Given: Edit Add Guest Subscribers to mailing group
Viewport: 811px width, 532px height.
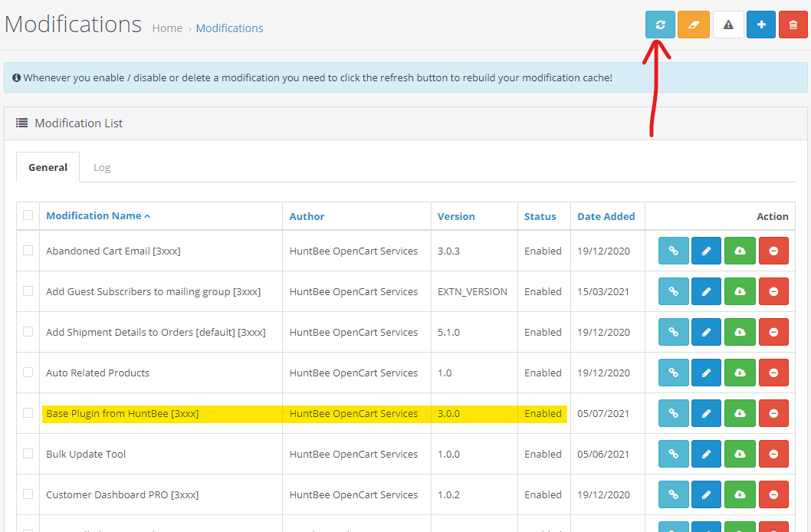Looking at the screenshot, I should point(706,291).
